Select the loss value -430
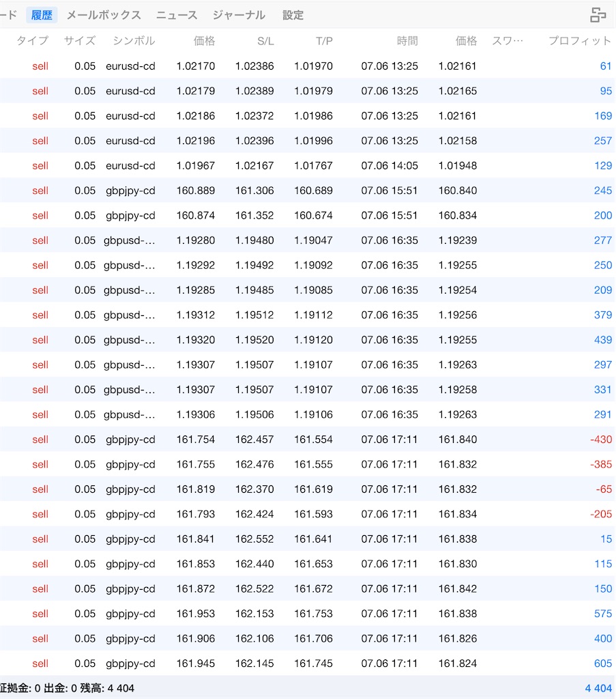This screenshot has width=616, height=699. tap(601, 440)
